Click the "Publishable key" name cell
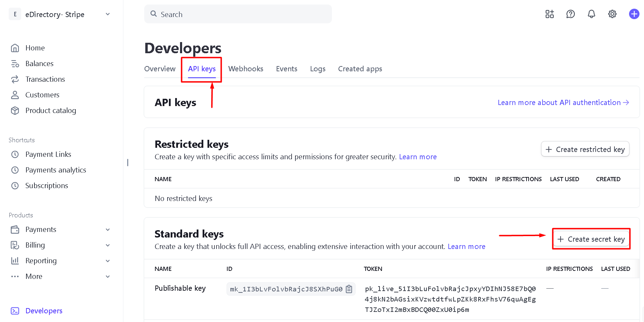644x322 pixels. coord(180,288)
